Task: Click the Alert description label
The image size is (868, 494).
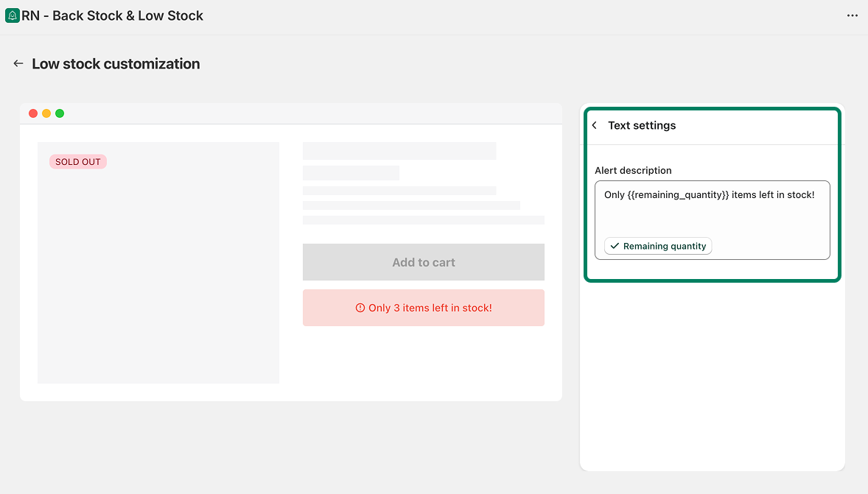Action: [x=633, y=170]
